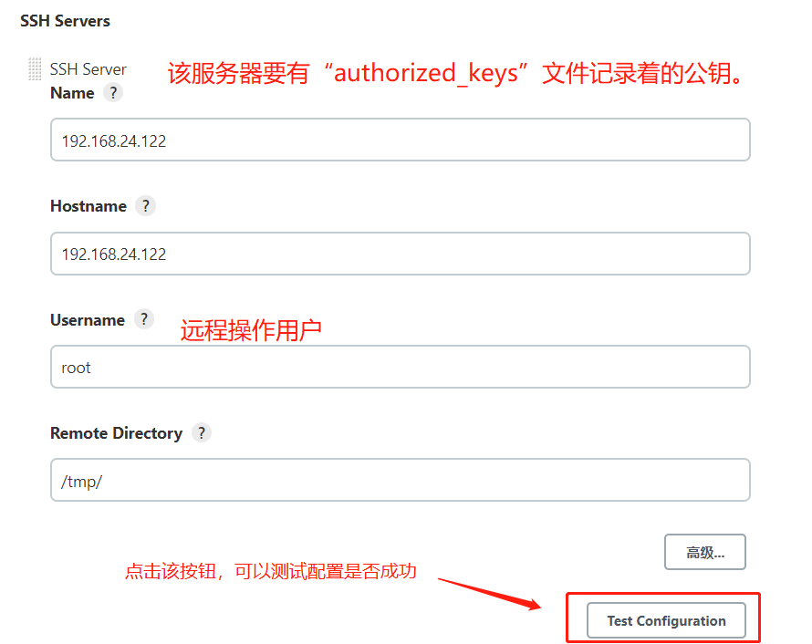This screenshot has width=812, height=644.
Task: Open the help icon beside Name
Action: (x=113, y=93)
